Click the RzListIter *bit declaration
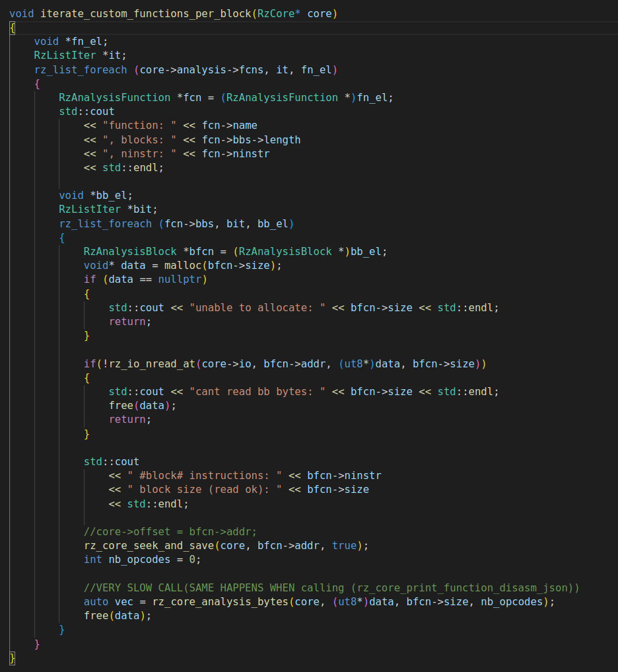This screenshot has height=672, width=618. (x=108, y=209)
